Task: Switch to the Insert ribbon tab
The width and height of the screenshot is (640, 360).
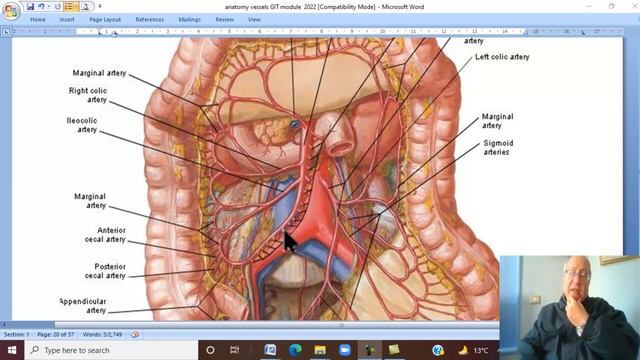Action: (x=67, y=20)
